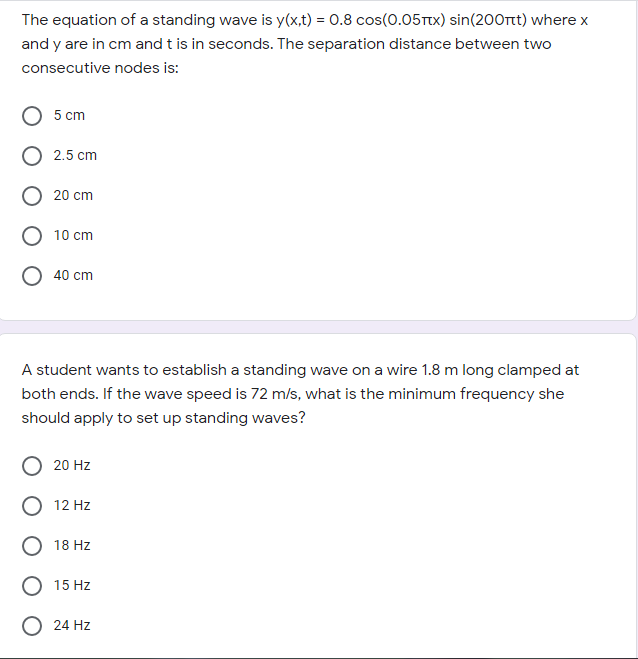The image size is (638, 659).
Task: Click the '20 cm' answer label text
Action: click(73, 195)
